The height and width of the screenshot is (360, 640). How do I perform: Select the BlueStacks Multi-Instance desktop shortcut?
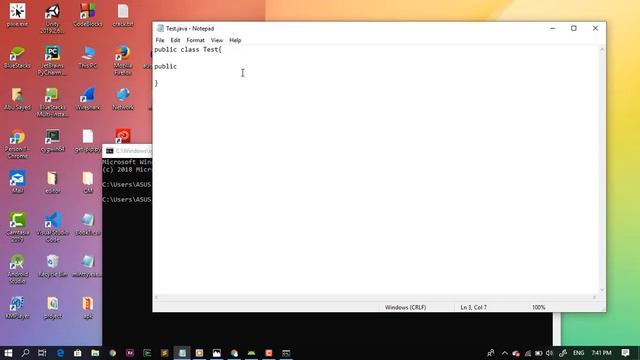point(52,102)
